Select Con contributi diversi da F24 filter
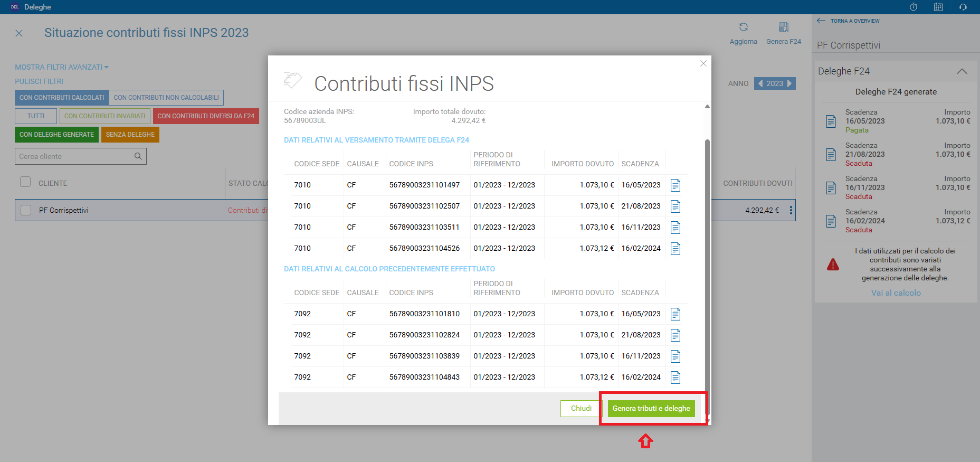 tap(206, 116)
